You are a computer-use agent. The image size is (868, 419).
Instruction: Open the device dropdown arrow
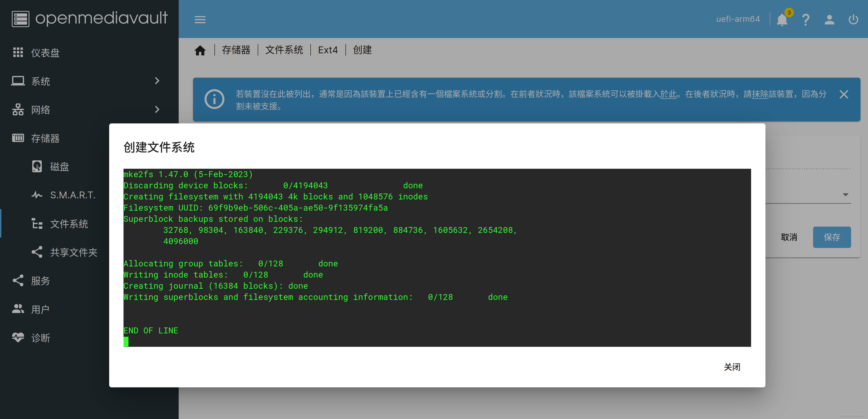845,195
